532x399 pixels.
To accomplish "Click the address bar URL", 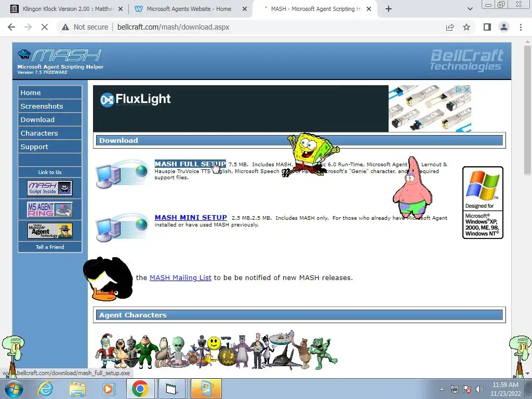I will click(x=174, y=27).
